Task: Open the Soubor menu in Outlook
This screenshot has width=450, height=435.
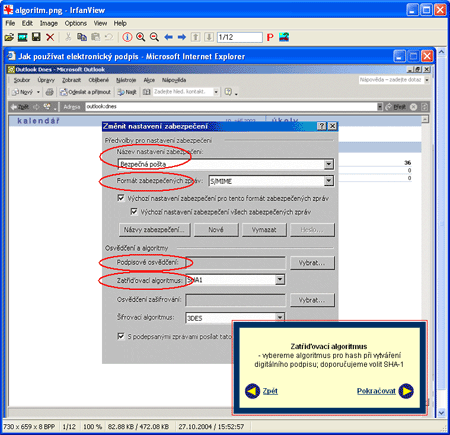Action: pyautogui.click(x=22, y=80)
